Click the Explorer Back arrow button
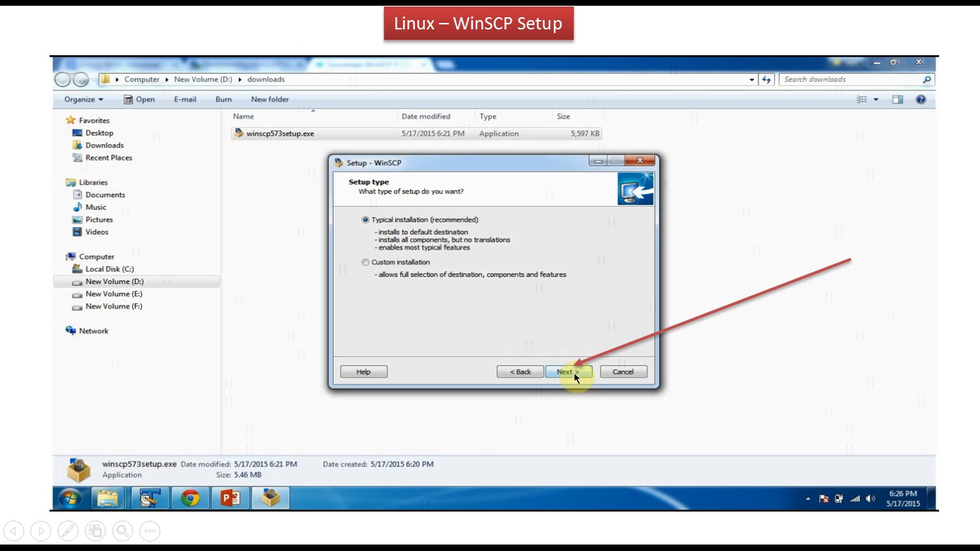 [62, 80]
